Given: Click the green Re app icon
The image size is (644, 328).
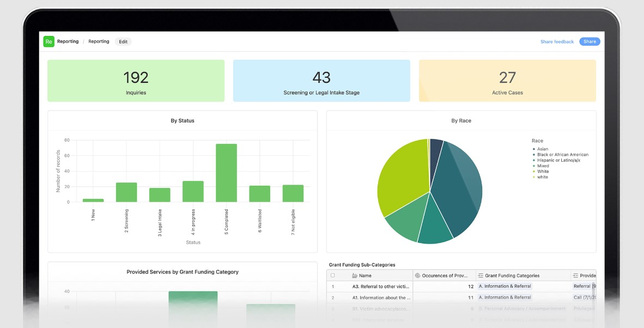Looking at the screenshot, I should tap(49, 41).
